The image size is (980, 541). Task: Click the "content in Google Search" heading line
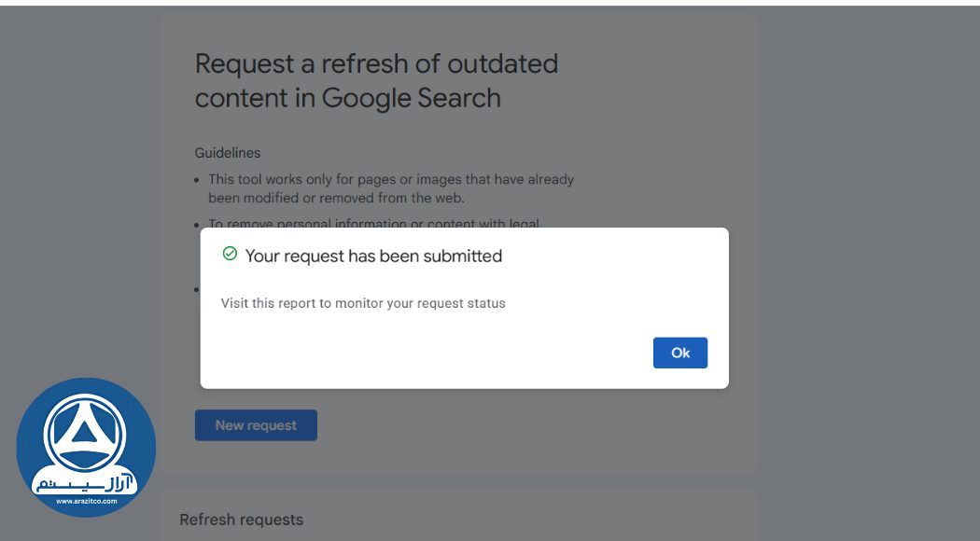pos(347,98)
